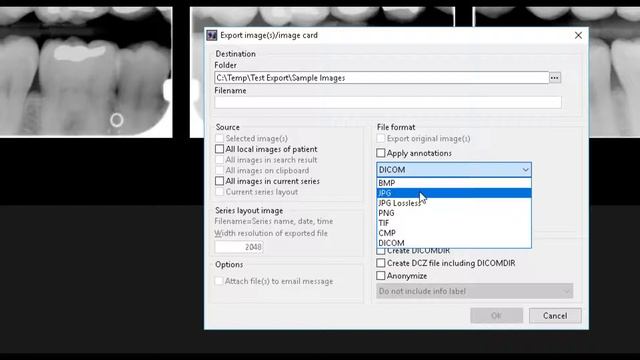The height and width of the screenshot is (360, 640).
Task: Pick CMP from the format list
Action: (454, 233)
